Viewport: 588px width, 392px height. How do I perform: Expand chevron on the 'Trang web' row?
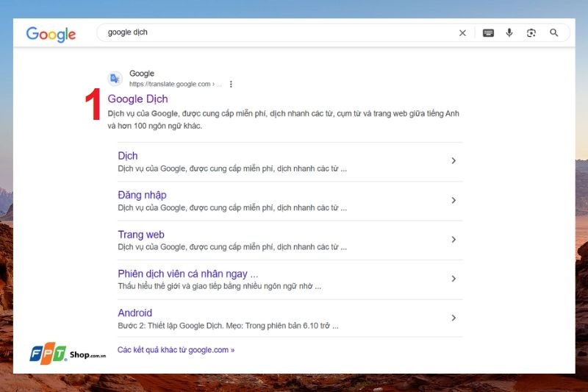pyautogui.click(x=453, y=239)
